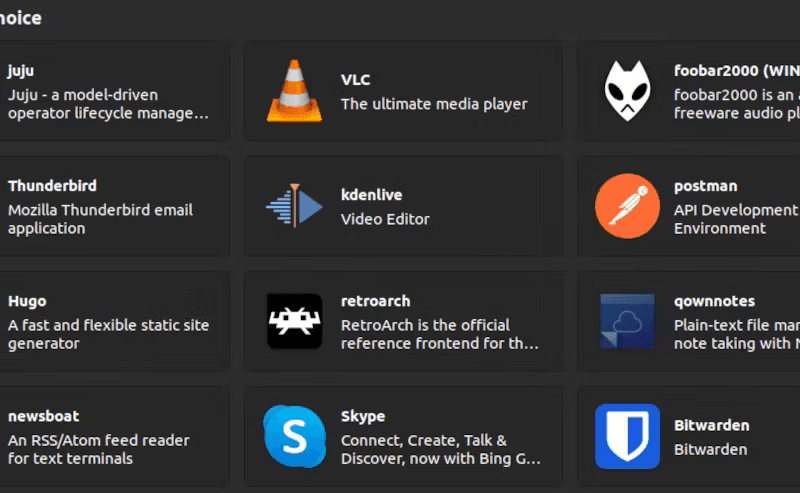Select the kdenlive blue arrow icon

point(294,206)
